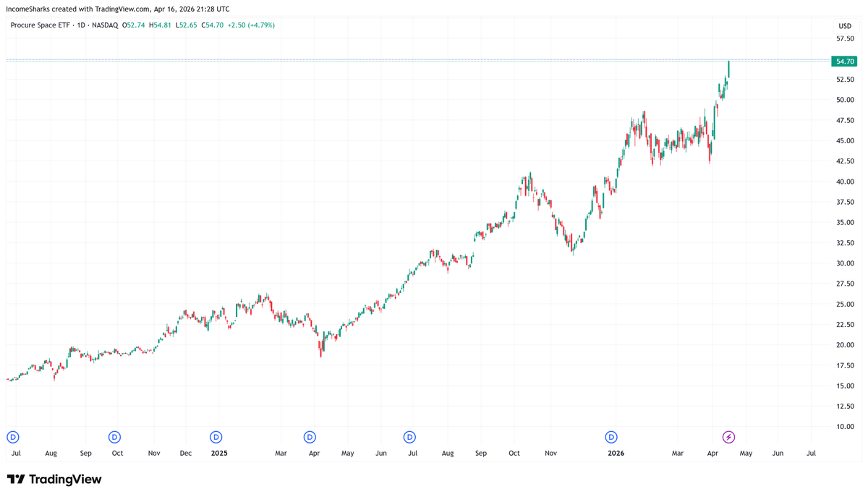The width and height of the screenshot is (868, 497).
Task: Click the Dec label on the time axis
Action: point(186,454)
